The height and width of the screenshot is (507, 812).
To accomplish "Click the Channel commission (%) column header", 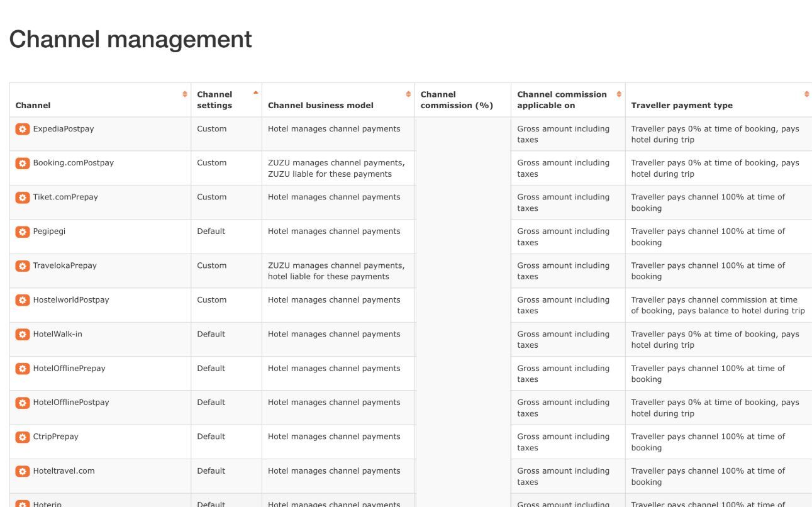I will point(457,100).
